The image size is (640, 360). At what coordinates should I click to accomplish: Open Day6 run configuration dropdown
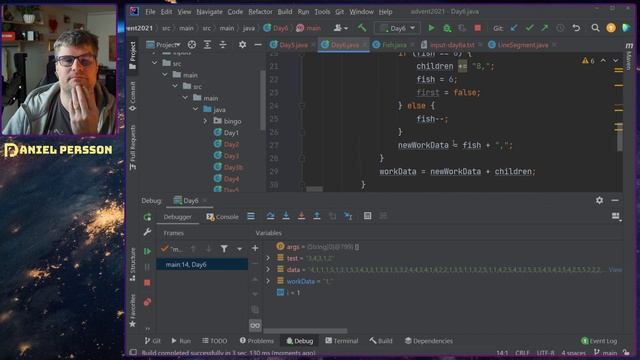(x=397, y=28)
